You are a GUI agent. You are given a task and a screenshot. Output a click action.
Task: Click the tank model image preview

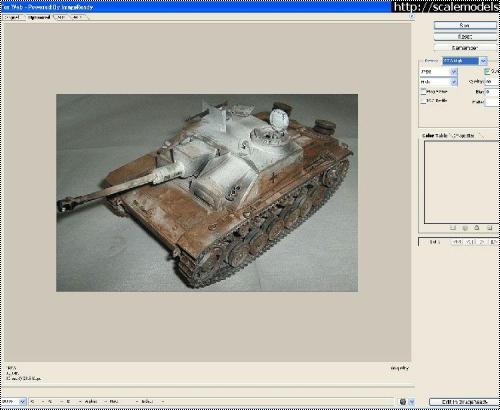point(207,193)
